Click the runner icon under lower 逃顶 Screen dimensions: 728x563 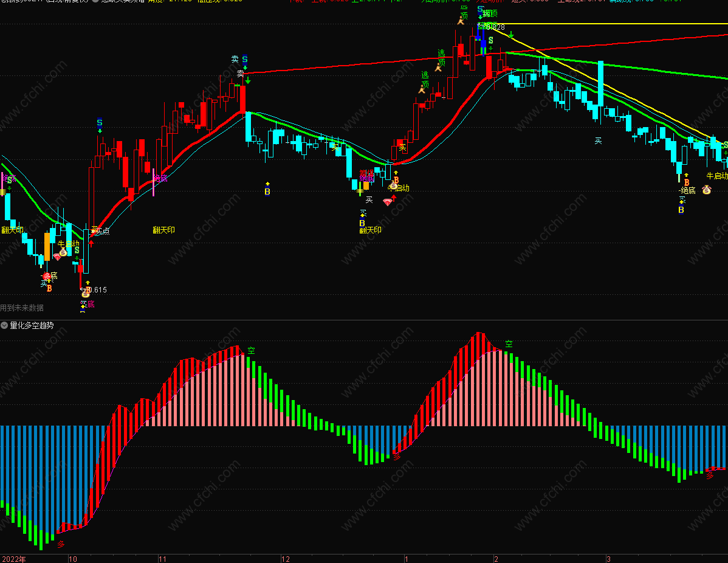coord(422,89)
